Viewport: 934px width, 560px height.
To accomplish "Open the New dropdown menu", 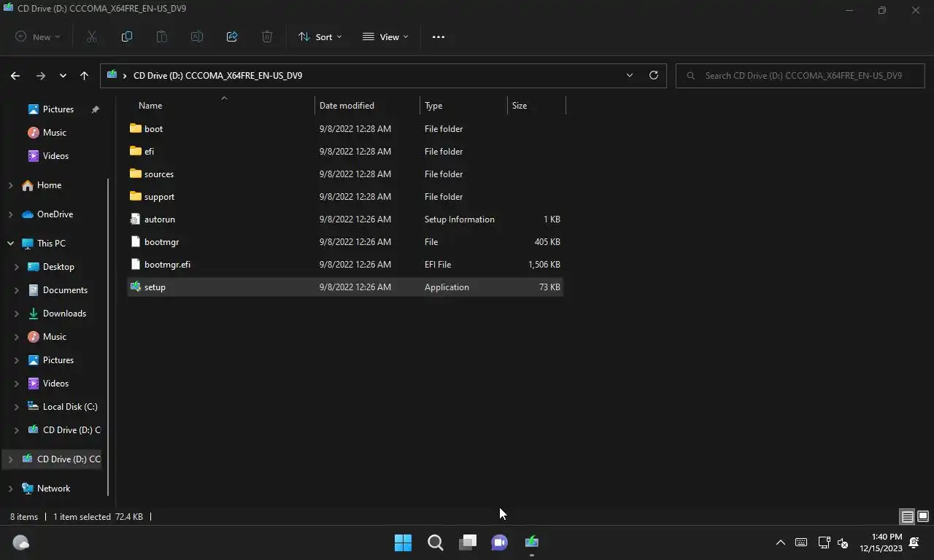I will pos(38,36).
